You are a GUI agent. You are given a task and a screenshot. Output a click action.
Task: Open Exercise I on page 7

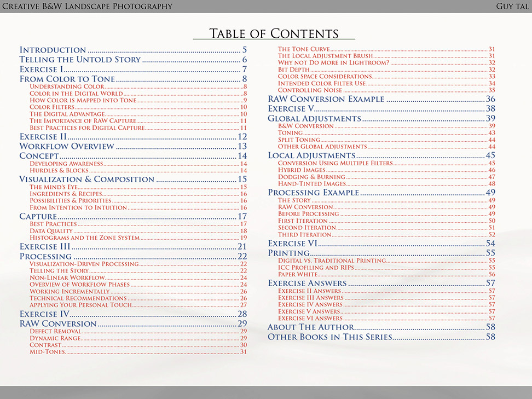133,69
